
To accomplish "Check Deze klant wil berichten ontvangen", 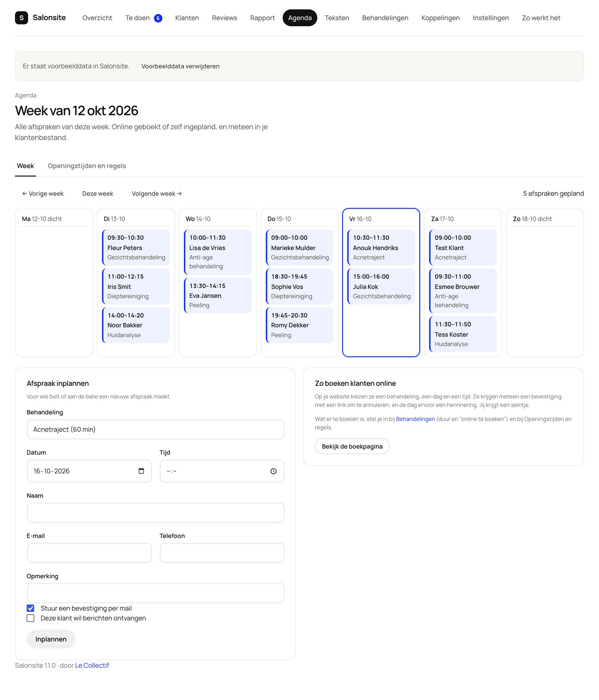I will [30, 618].
